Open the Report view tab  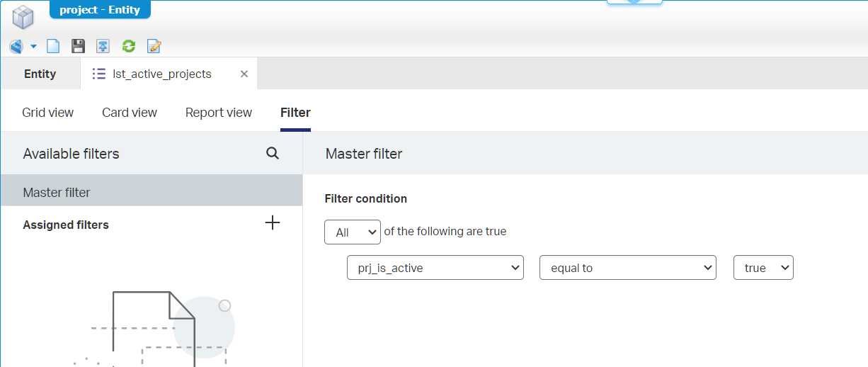coord(219,113)
